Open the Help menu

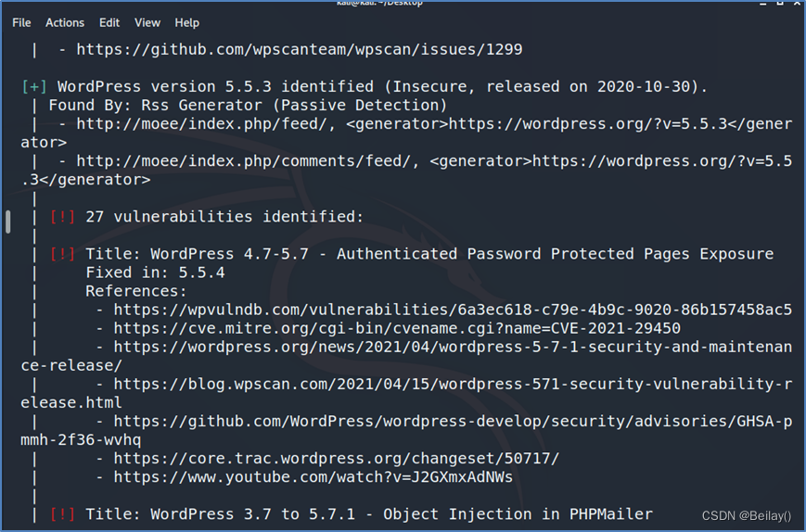(187, 22)
